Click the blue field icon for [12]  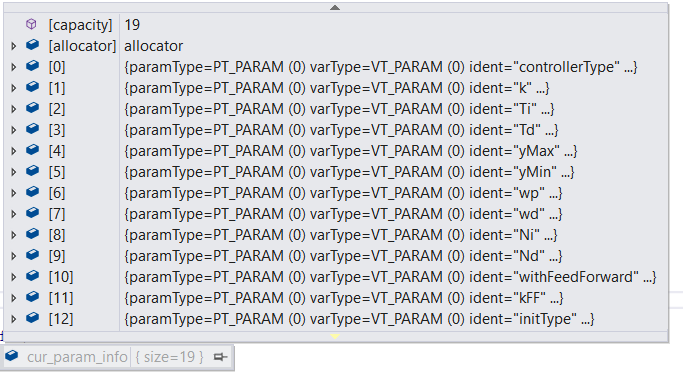(32, 318)
